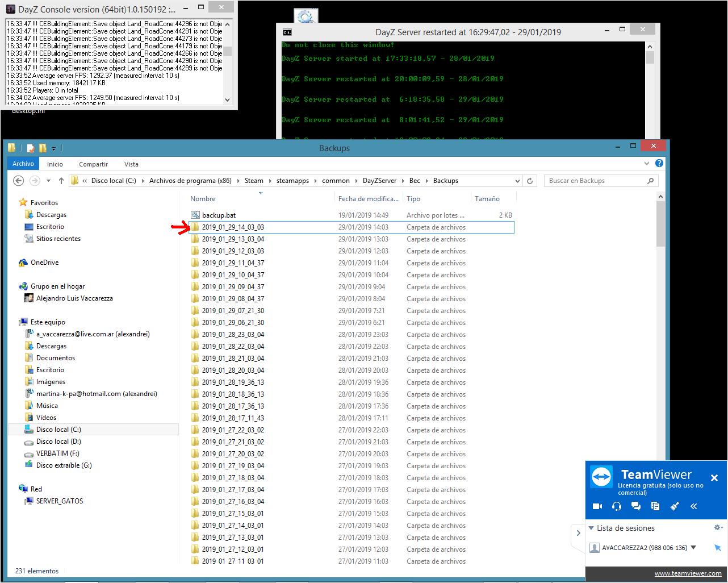Click the DayZ Console log scrollbar down arrow
The height and width of the screenshot is (583, 728).
coord(228,99)
